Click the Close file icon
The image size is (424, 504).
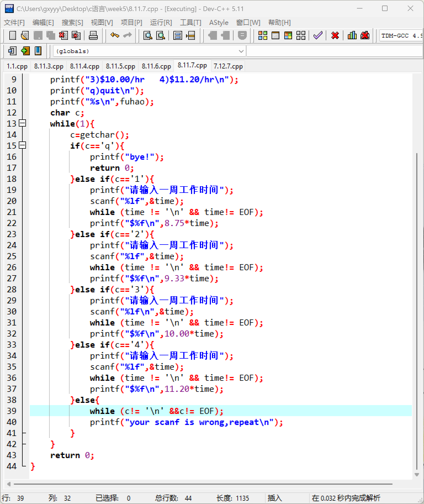[63, 35]
